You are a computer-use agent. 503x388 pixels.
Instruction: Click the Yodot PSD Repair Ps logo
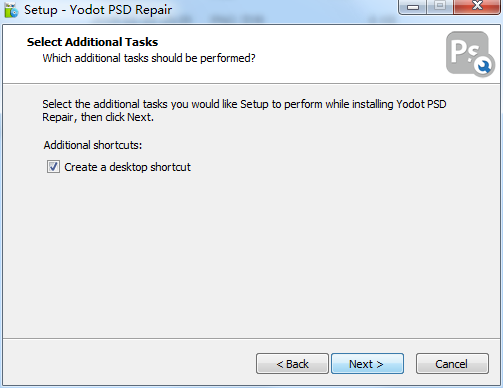click(470, 54)
